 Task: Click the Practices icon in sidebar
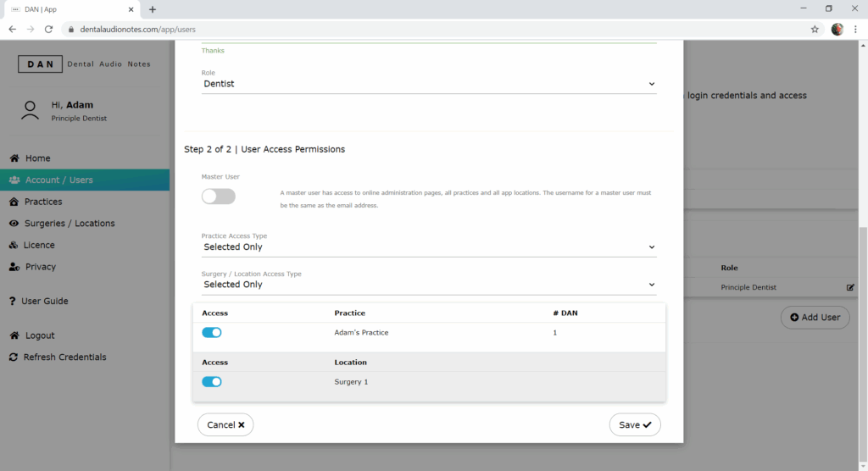click(14, 202)
